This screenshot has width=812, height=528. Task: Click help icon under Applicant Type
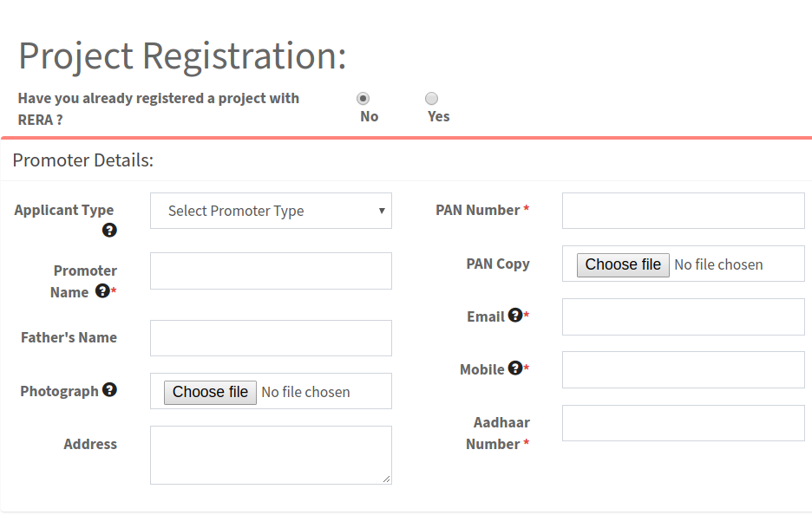109,231
